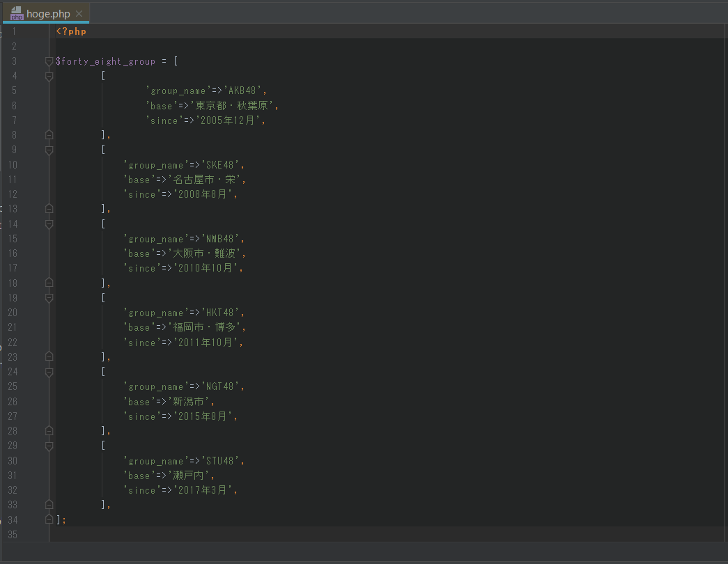Click the '瀬戸内' string
Viewport: 728px width, 564px height.
(189, 476)
